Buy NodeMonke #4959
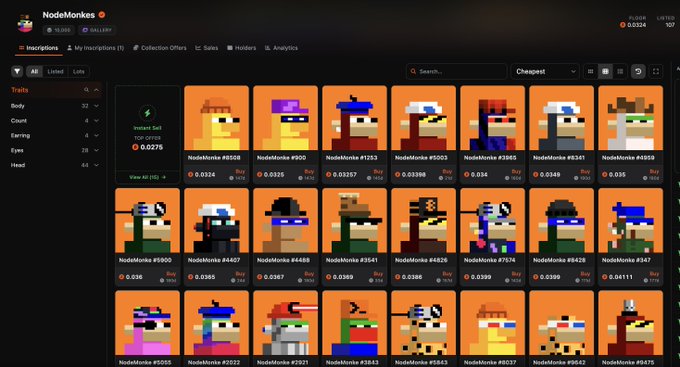This screenshot has width=680, height=367. (x=654, y=172)
